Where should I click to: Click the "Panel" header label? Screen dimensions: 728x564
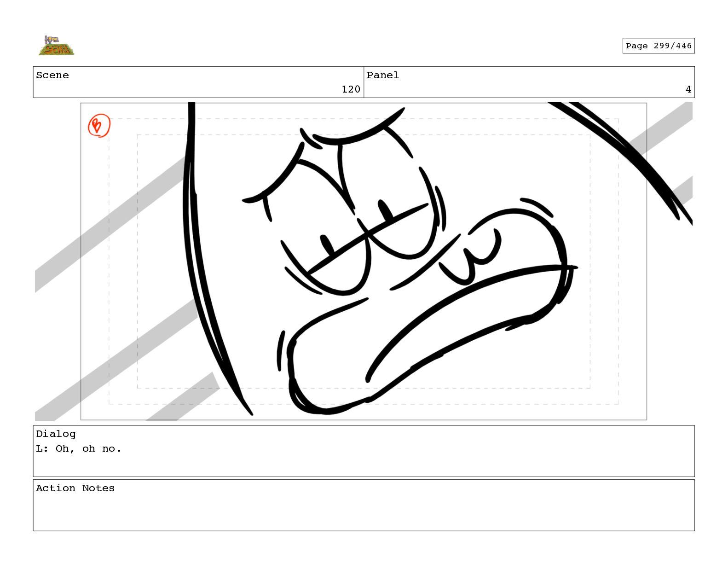pyautogui.click(x=383, y=76)
